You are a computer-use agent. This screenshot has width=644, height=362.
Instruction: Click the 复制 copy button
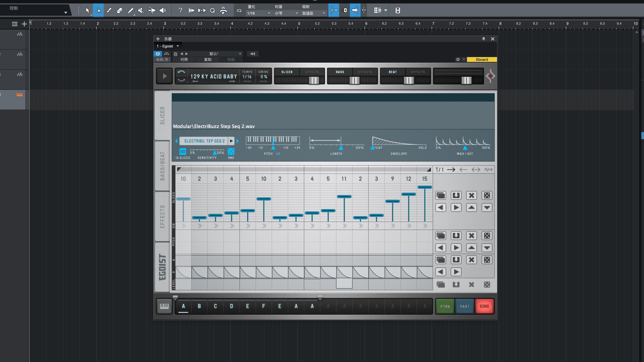[208, 59]
